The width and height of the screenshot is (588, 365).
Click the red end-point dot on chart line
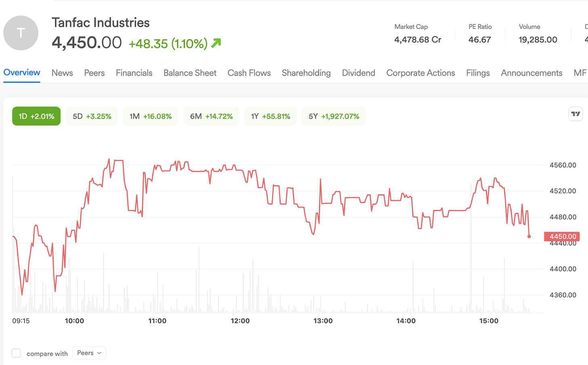tap(529, 237)
